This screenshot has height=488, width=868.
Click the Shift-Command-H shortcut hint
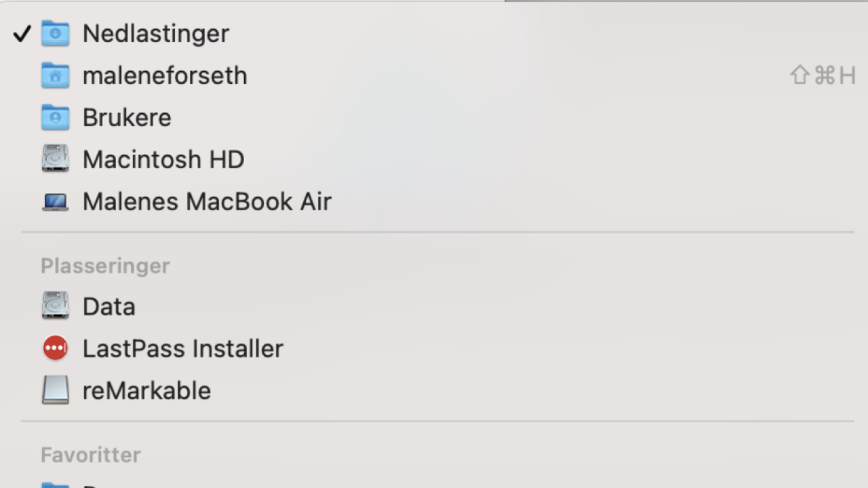[823, 75]
